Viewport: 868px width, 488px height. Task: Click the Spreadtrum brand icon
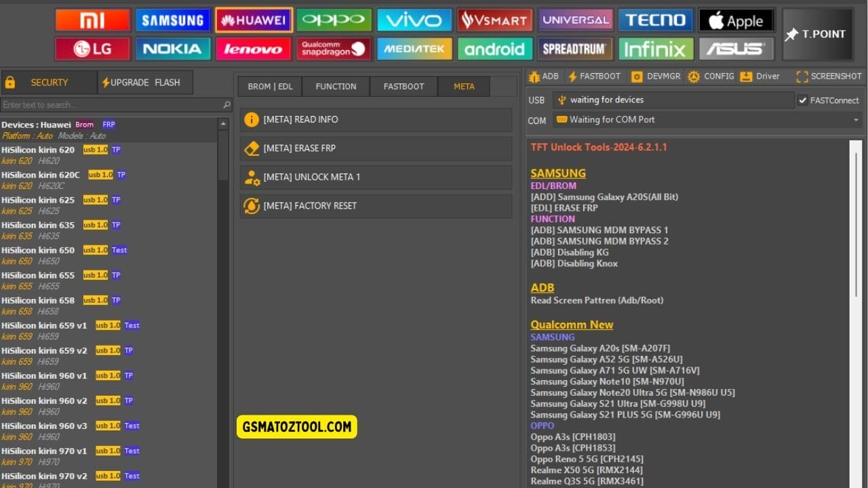[x=575, y=48]
